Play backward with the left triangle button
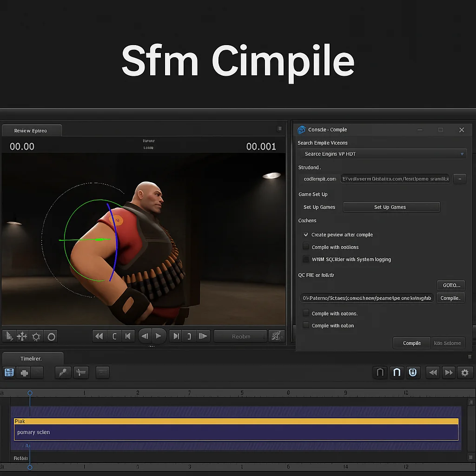Screen dimensions: 476x476 [x=145, y=337]
